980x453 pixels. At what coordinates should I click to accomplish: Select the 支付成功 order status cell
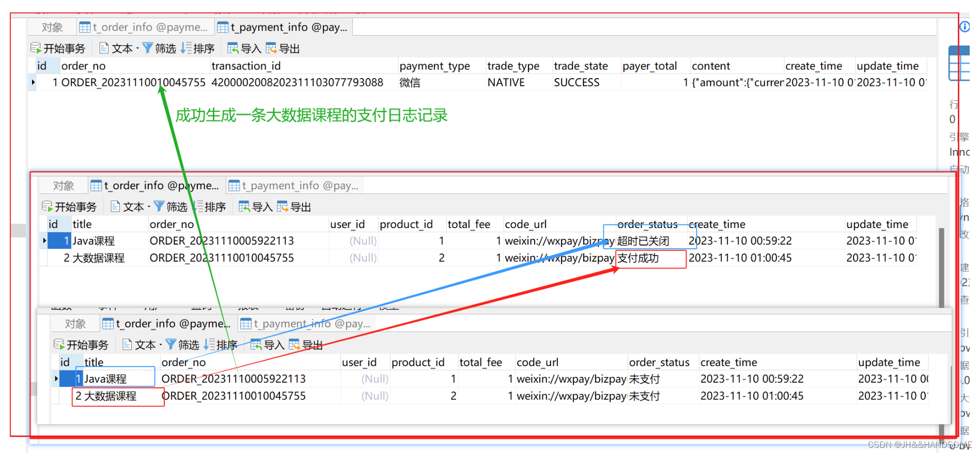651,258
